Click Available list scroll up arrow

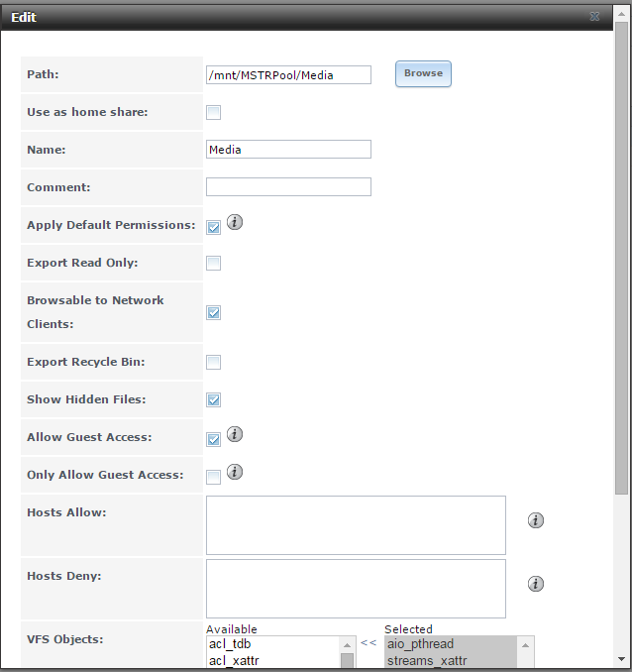347,645
